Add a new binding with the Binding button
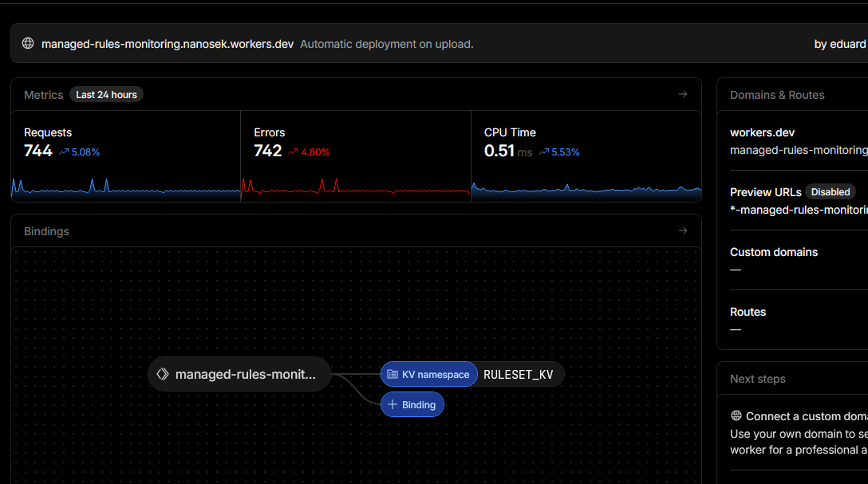Screen dimensions: 868x484 [x=412, y=404]
